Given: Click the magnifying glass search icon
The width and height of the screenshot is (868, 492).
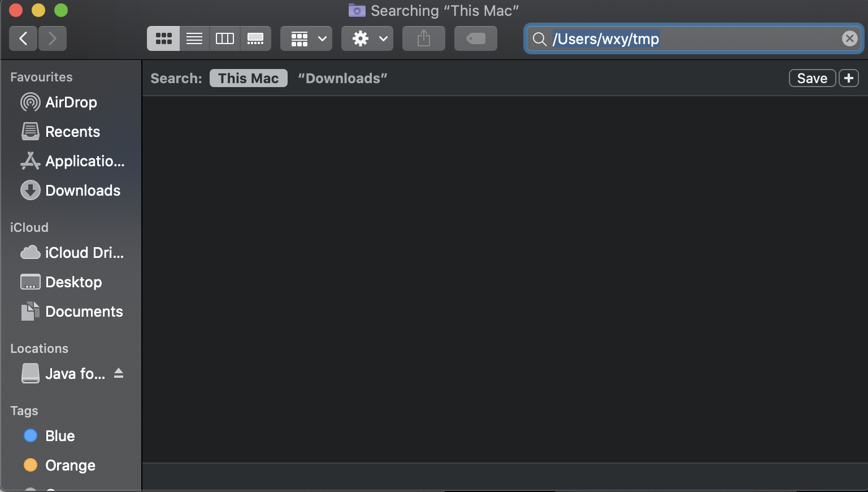Looking at the screenshot, I should tap(540, 38).
